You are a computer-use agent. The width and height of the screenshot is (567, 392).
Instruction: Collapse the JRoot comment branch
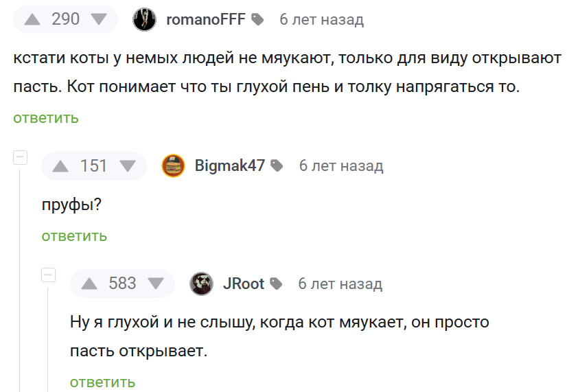48,275
